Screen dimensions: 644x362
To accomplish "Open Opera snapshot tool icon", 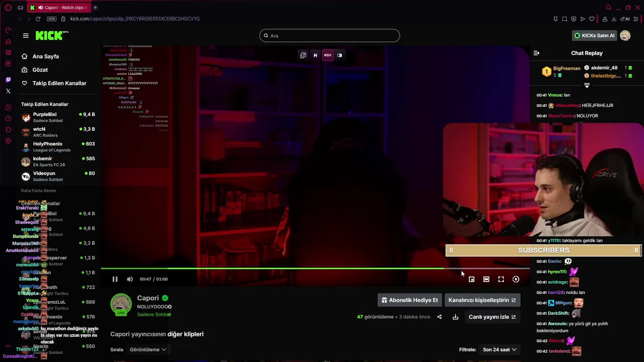I will click(x=565, y=19).
